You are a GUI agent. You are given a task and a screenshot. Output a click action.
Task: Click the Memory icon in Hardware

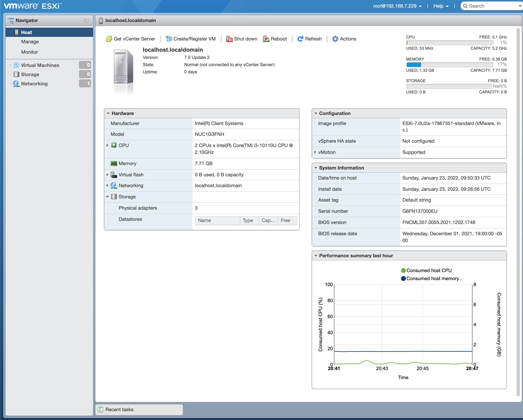(x=114, y=164)
